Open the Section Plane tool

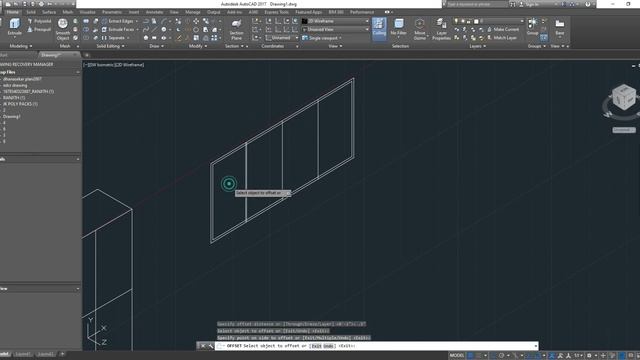coord(236,29)
